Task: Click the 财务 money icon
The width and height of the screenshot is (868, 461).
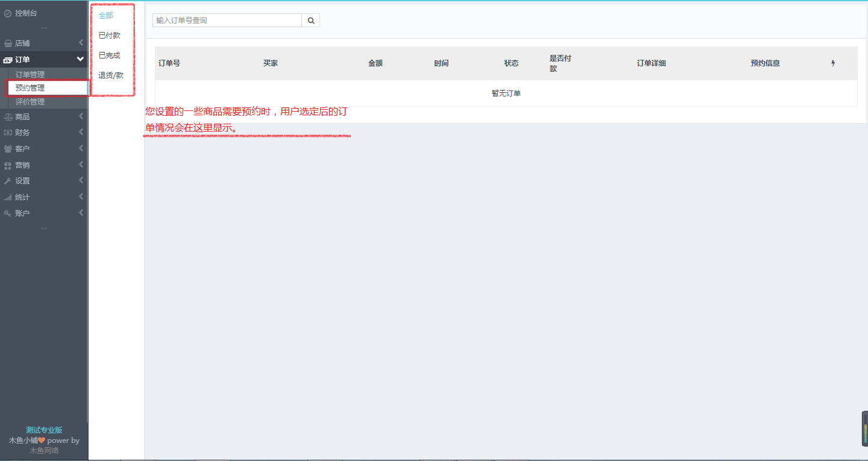Action: click(8, 133)
